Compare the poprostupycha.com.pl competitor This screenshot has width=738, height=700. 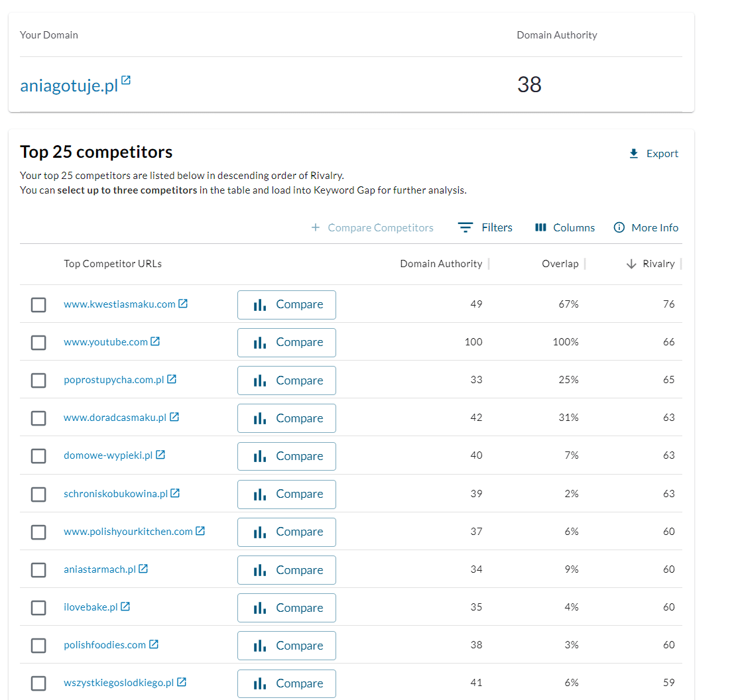[x=286, y=380]
